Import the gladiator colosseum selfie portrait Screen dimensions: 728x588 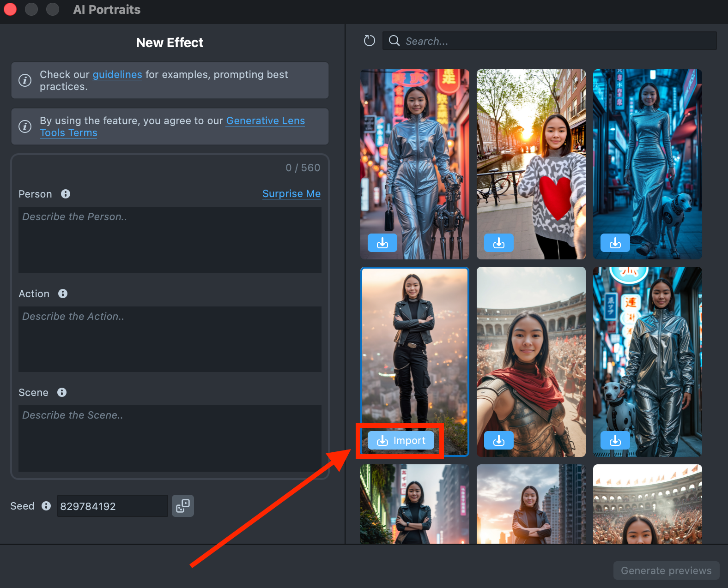pos(498,440)
